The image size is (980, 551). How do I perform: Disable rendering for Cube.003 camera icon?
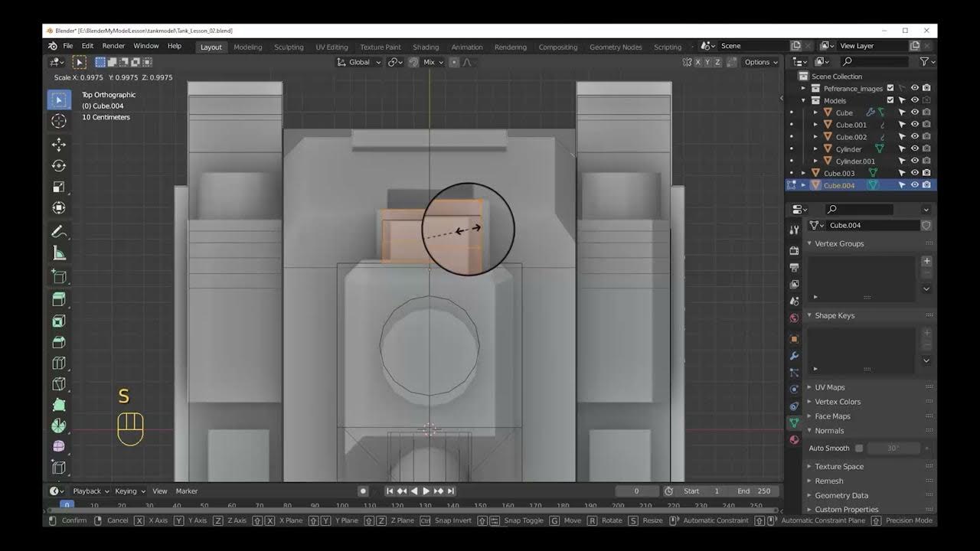click(926, 173)
